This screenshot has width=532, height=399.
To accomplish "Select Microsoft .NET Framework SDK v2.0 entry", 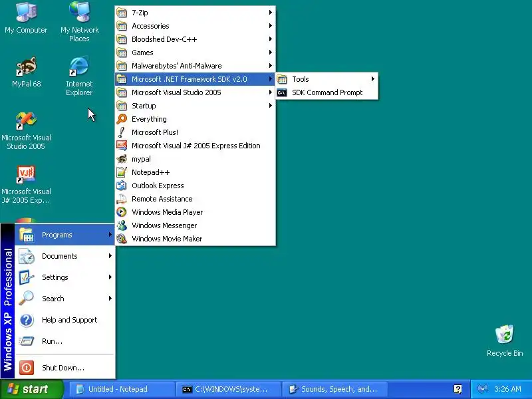I will pyautogui.click(x=195, y=79).
